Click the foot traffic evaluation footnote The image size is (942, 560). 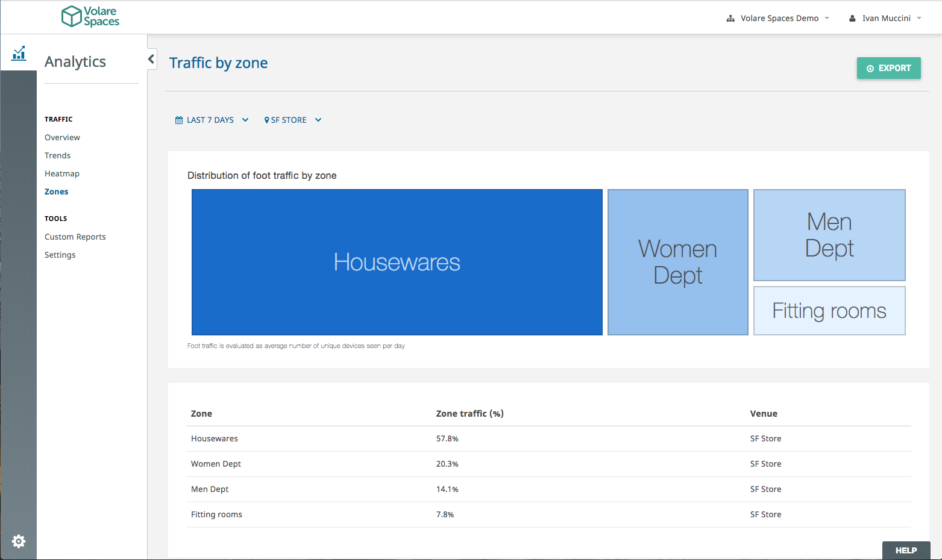pos(296,346)
